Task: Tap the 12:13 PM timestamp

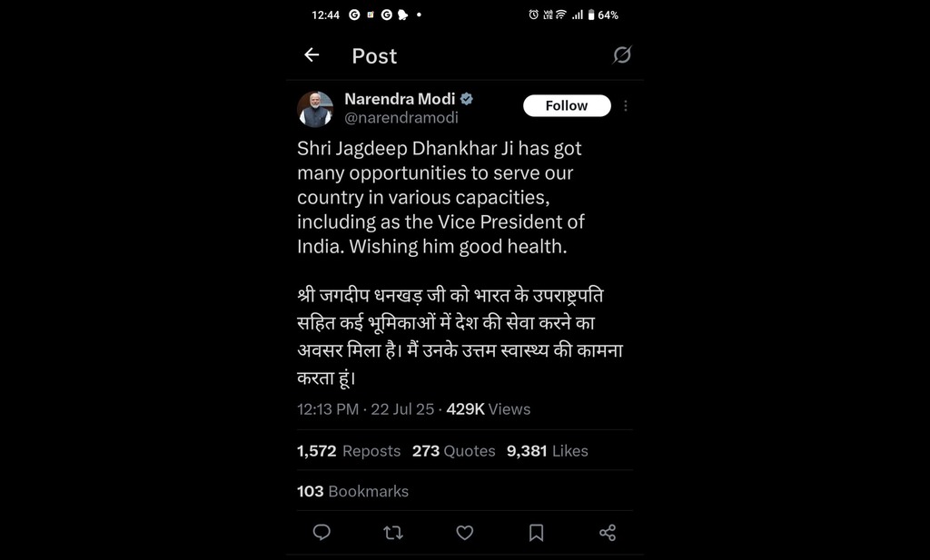Action: pyautogui.click(x=328, y=409)
